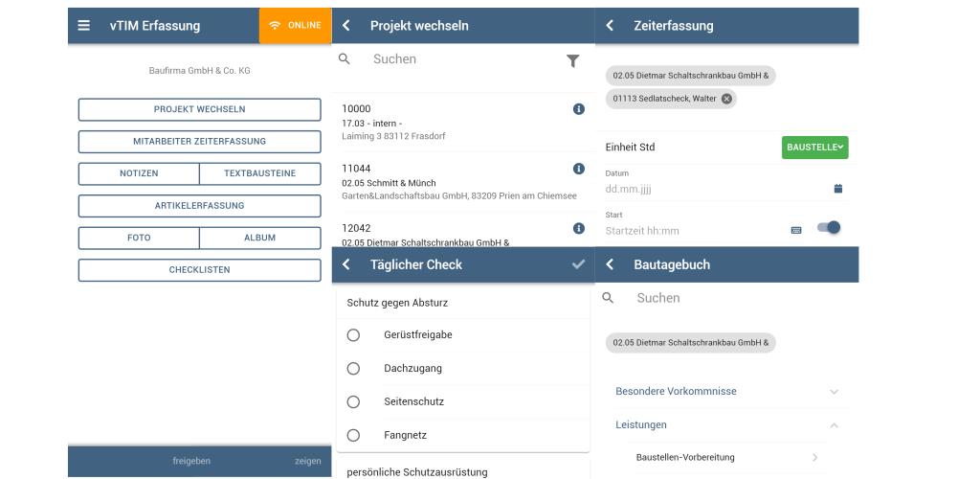Click the keyboard icon beside Startzeit
Screen dimensions: 980x479
pyautogui.click(x=796, y=230)
